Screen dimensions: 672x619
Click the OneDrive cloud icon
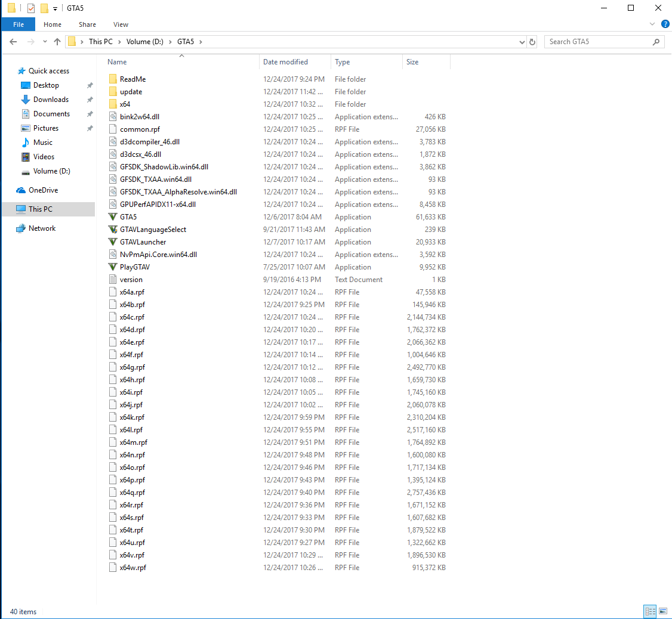20,190
